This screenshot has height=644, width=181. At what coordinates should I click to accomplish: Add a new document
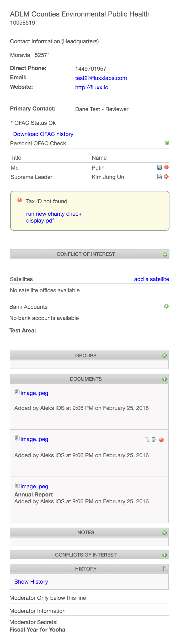(164, 379)
